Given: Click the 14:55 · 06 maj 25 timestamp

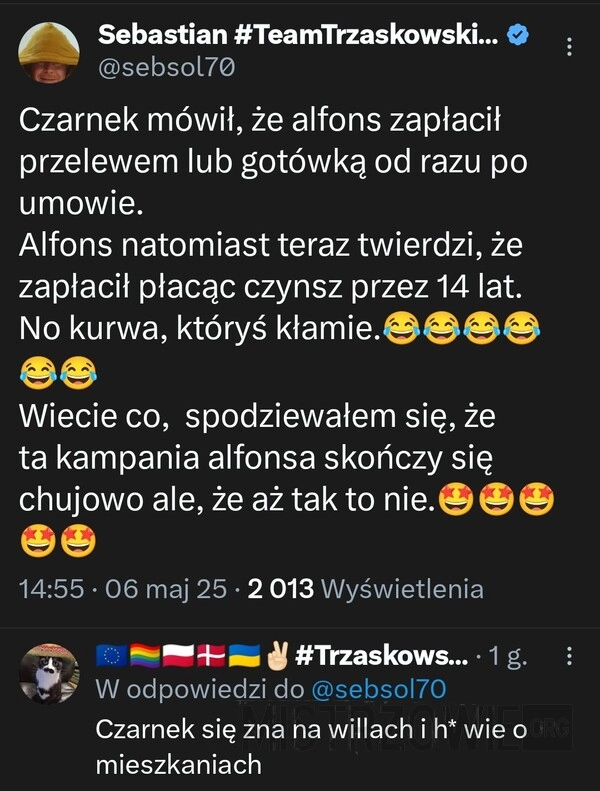Looking at the screenshot, I should pyautogui.click(x=123, y=589).
